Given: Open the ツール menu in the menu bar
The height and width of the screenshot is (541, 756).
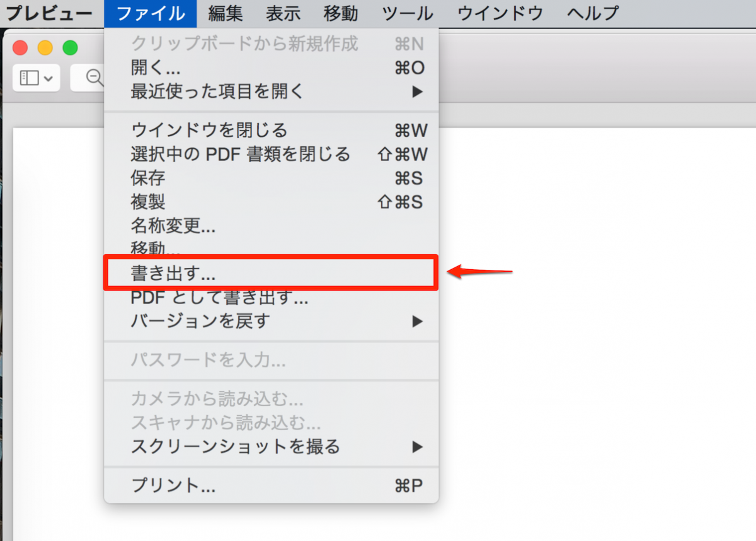Looking at the screenshot, I should [x=407, y=13].
